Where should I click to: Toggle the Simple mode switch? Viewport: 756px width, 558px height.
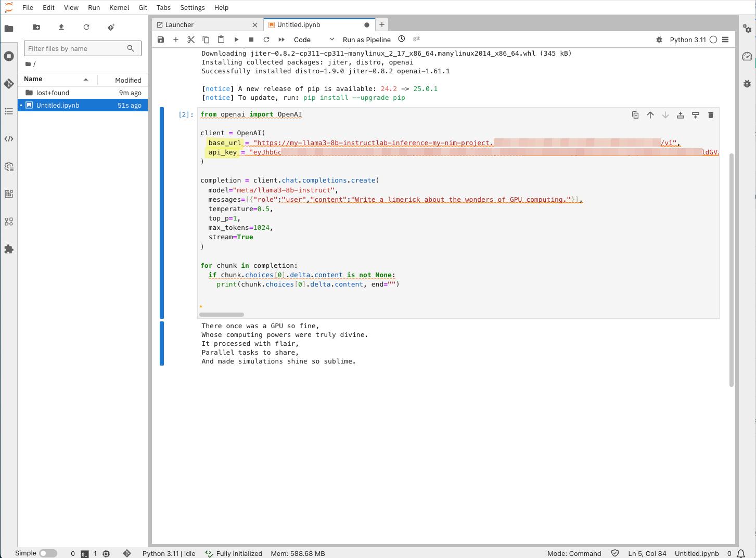48,553
